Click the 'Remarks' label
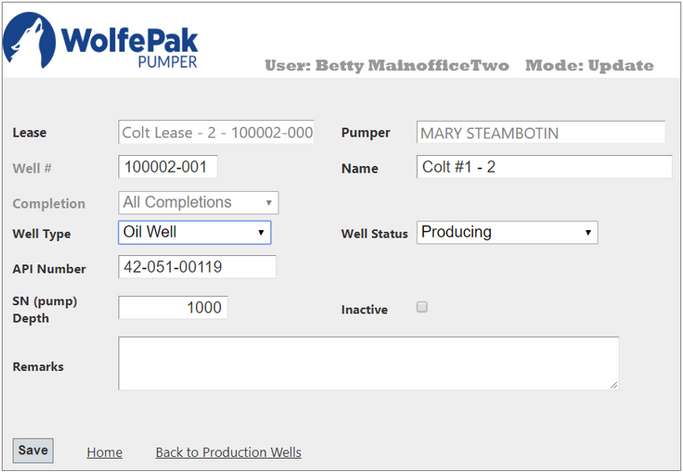The height and width of the screenshot is (472, 683). pyautogui.click(x=38, y=367)
